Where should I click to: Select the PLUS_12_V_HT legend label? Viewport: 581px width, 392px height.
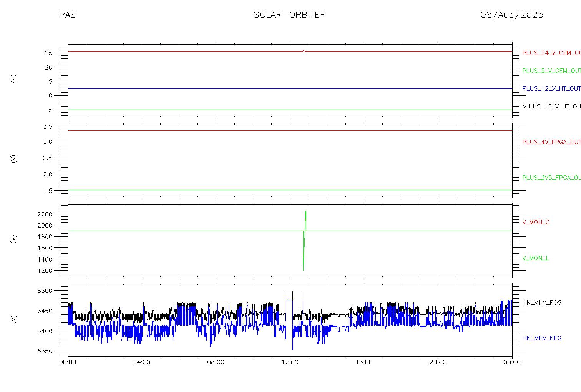pos(551,88)
